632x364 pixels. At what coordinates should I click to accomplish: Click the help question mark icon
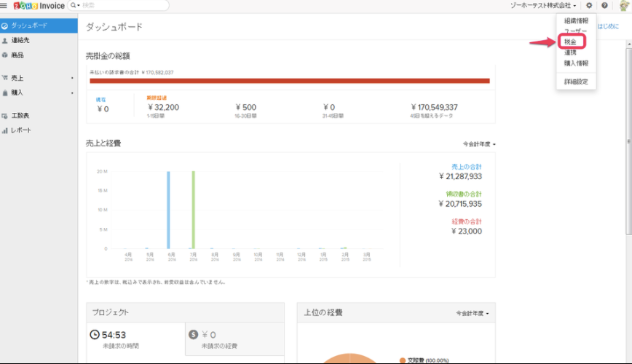click(604, 6)
